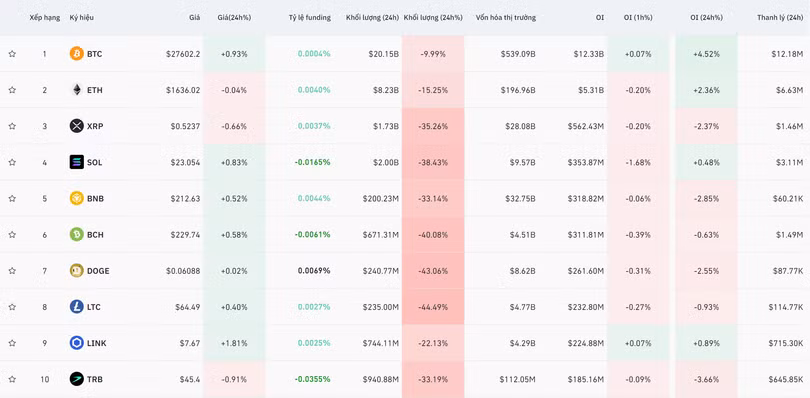Open the SOL symbol link

pos(95,162)
